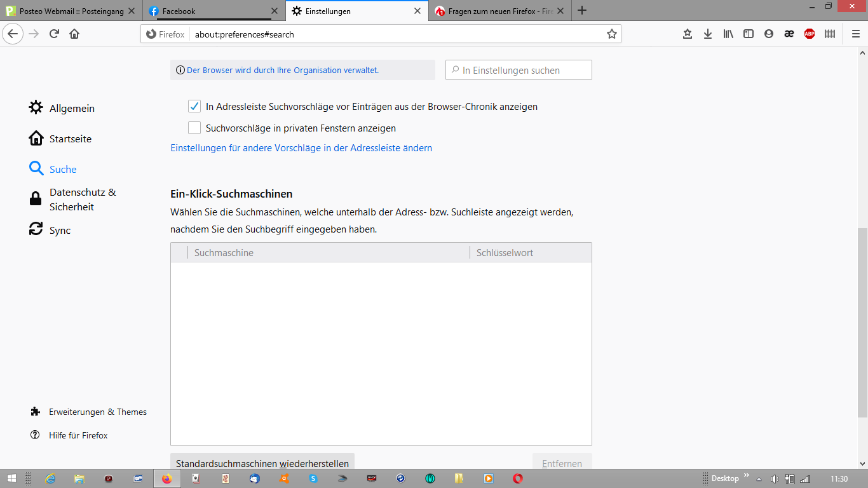Open link to change other address bar suggestions

tap(301, 148)
